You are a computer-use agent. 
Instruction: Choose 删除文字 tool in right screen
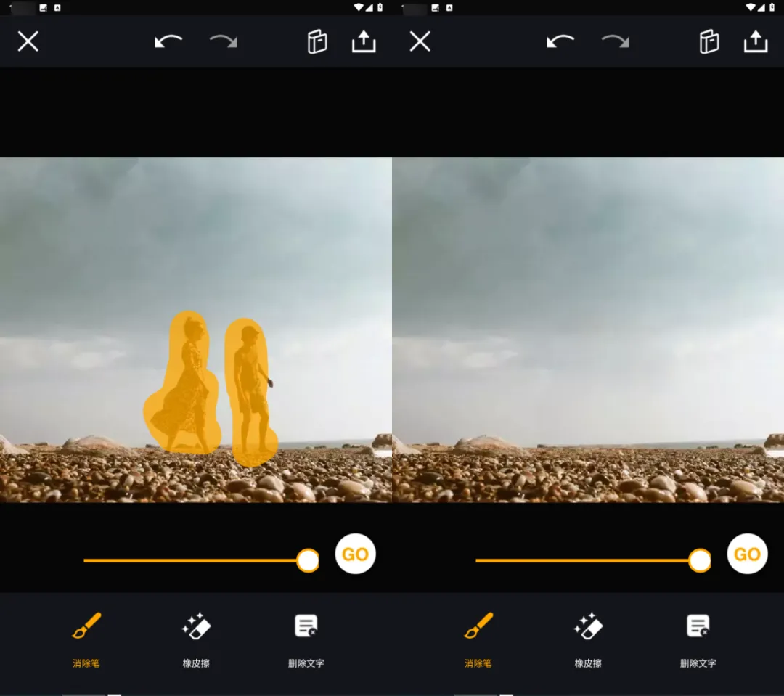tap(698, 639)
